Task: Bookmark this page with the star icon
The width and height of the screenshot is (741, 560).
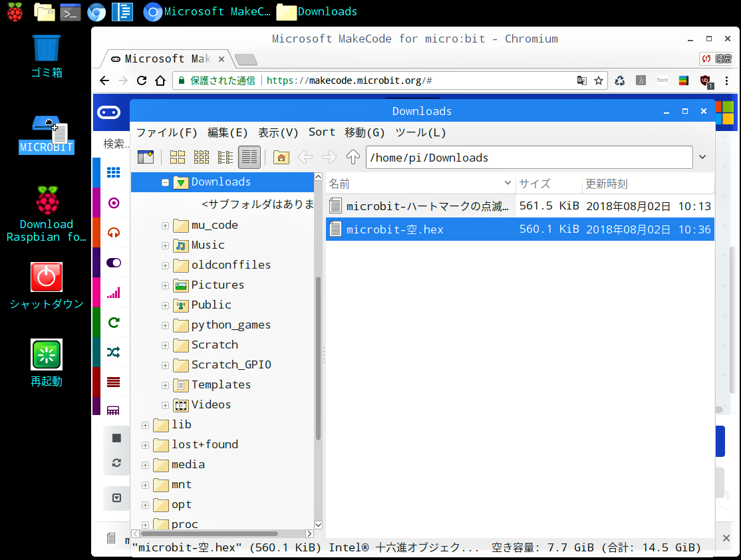Action: click(x=598, y=80)
